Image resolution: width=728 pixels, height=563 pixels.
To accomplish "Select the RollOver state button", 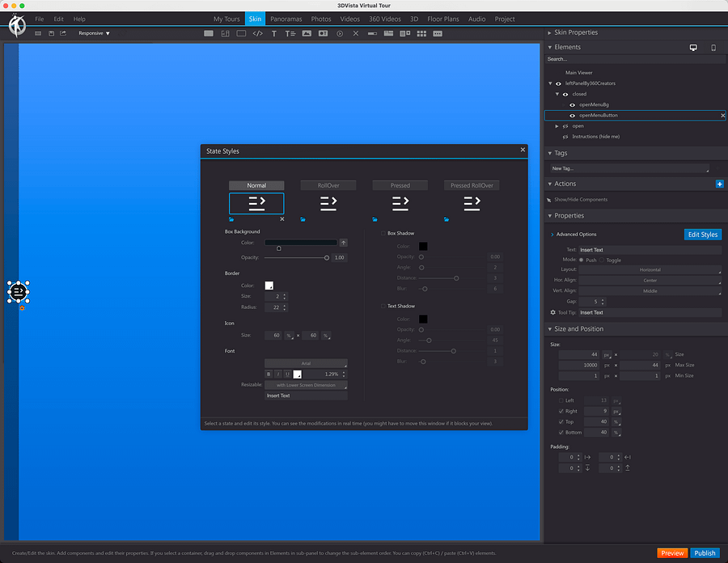I will 328,185.
